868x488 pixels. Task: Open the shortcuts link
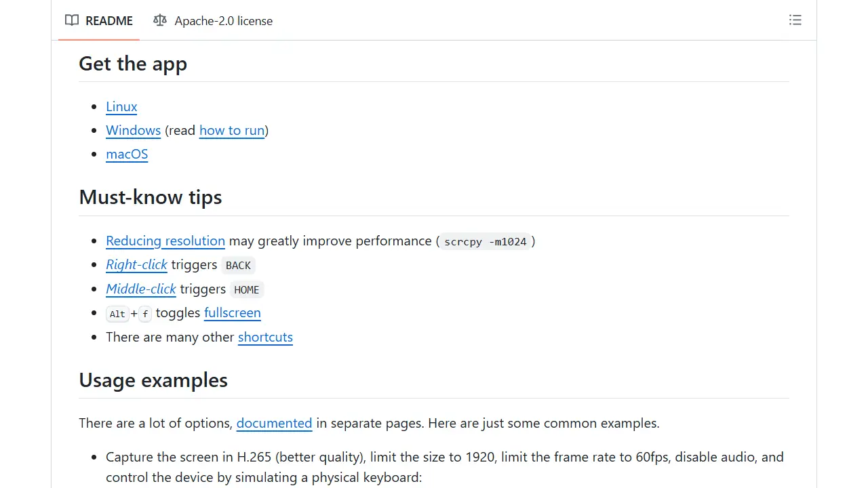[265, 337]
